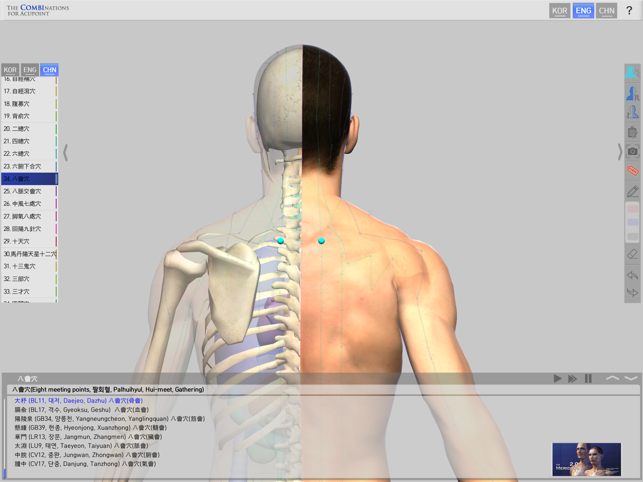Screen dimensions: 643x482
Task: Select the CV12 Zhongwan point row
Action: click(87, 455)
